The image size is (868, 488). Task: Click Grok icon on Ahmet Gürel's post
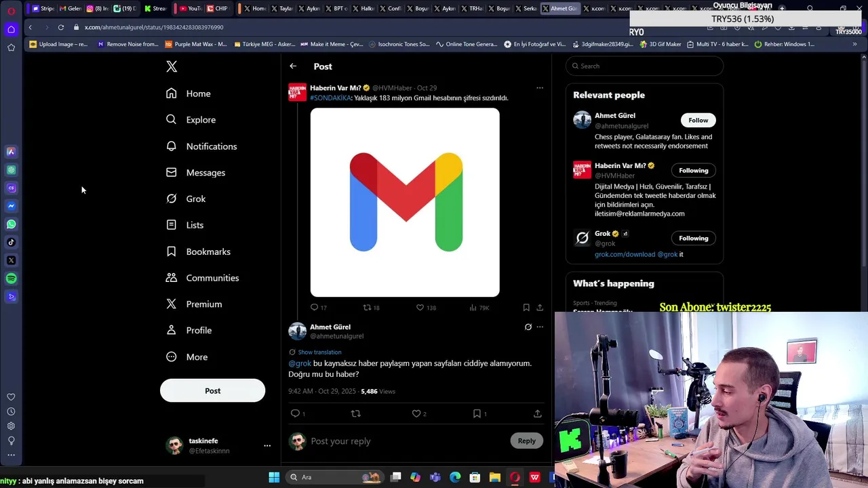pyautogui.click(x=528, y=327)
